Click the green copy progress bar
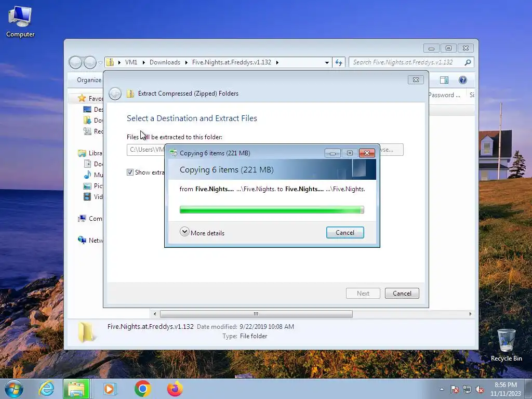 [x=272, y=210]
